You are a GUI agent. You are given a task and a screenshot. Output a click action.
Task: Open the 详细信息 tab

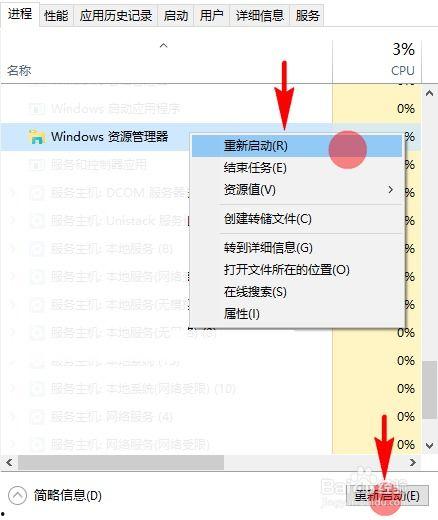260,15
